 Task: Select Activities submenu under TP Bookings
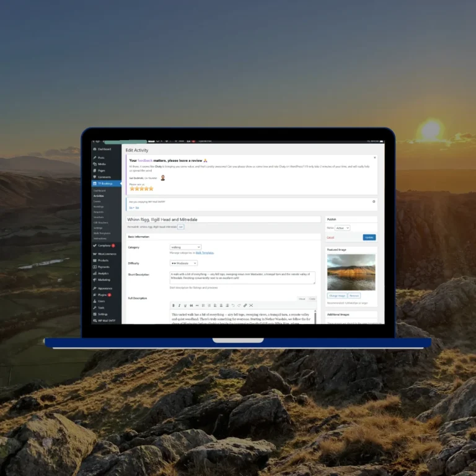coord(99,196)
